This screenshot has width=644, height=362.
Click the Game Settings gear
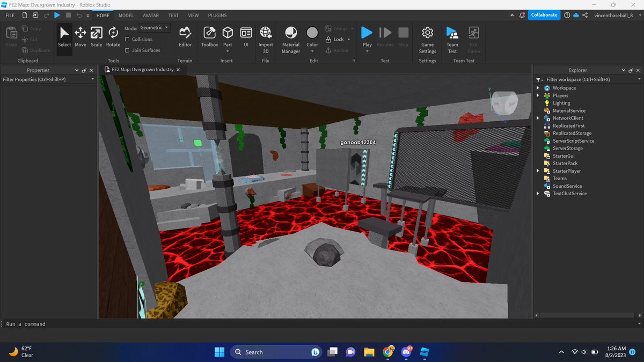coord(427,40)
